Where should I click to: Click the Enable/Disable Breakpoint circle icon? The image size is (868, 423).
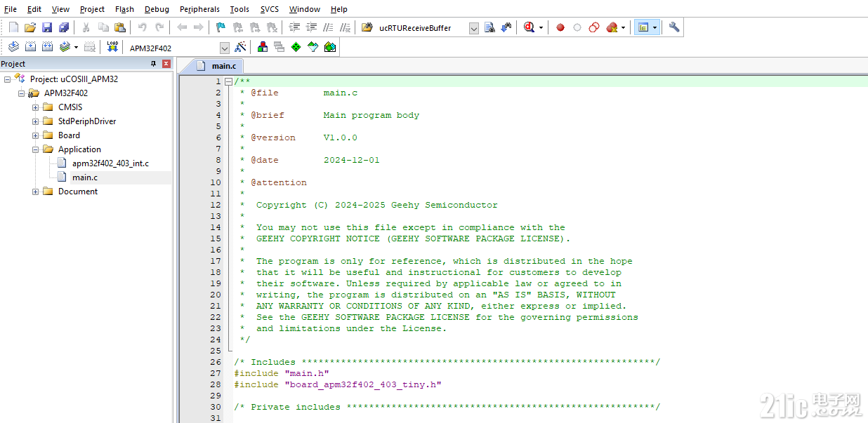577,27
